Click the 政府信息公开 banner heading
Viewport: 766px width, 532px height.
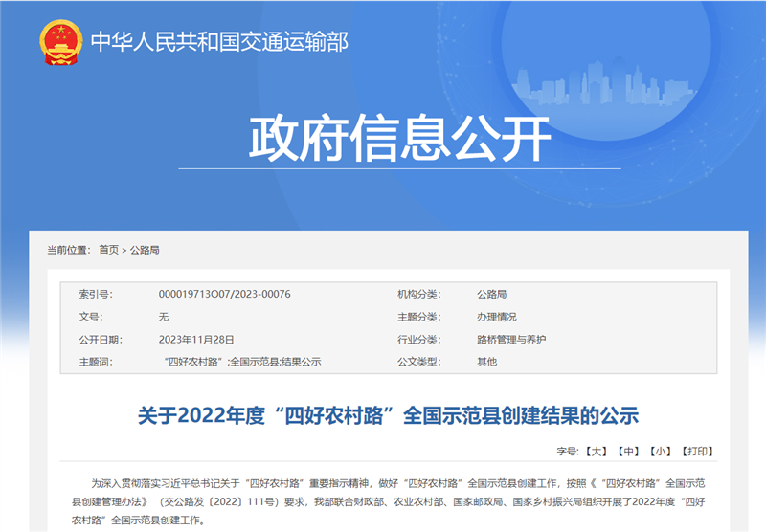pos(399,140)
